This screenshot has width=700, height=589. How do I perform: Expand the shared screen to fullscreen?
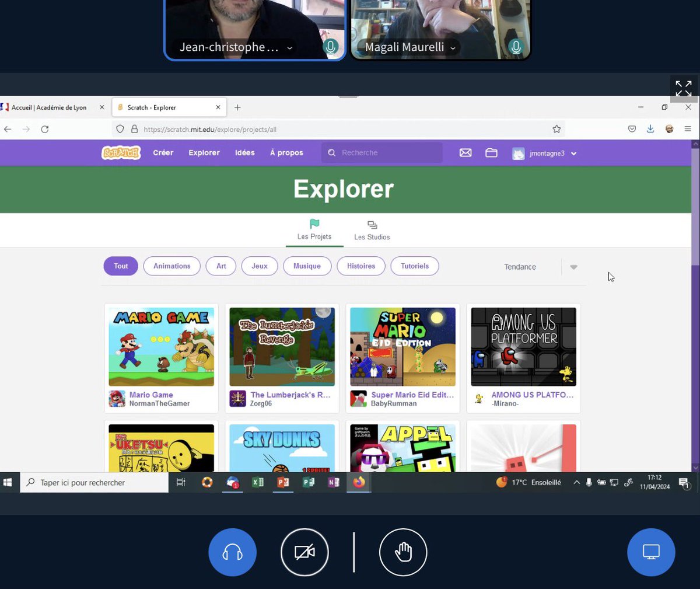coord(684,88)
